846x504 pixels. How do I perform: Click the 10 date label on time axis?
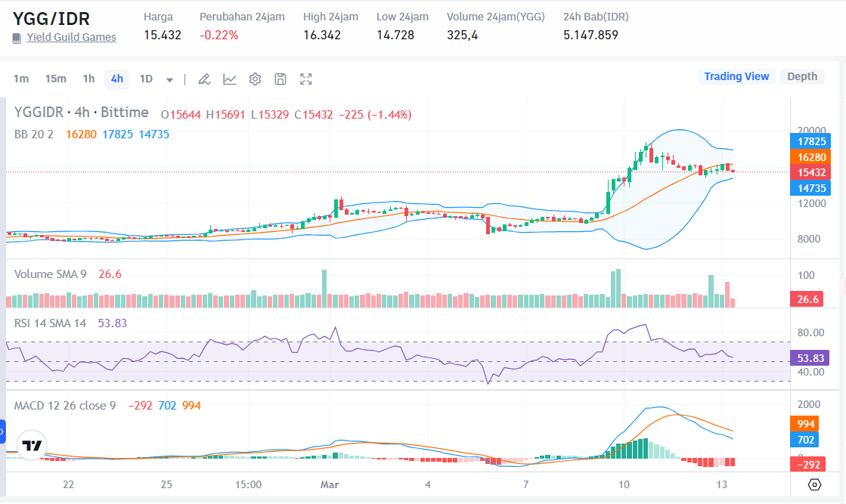624,484
